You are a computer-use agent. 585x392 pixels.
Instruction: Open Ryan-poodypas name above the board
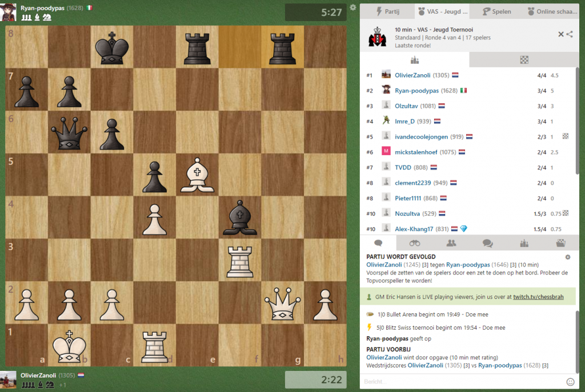tap(42, 8)
